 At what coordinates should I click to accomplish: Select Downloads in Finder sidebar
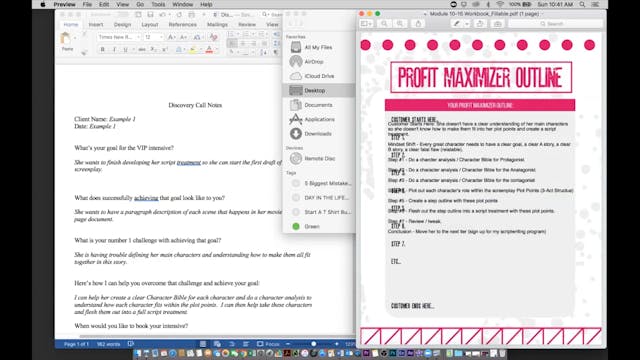coord(318,133)
